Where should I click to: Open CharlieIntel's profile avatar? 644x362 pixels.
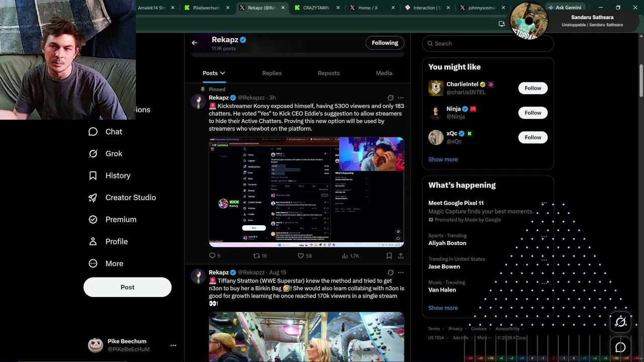[436, 88]
